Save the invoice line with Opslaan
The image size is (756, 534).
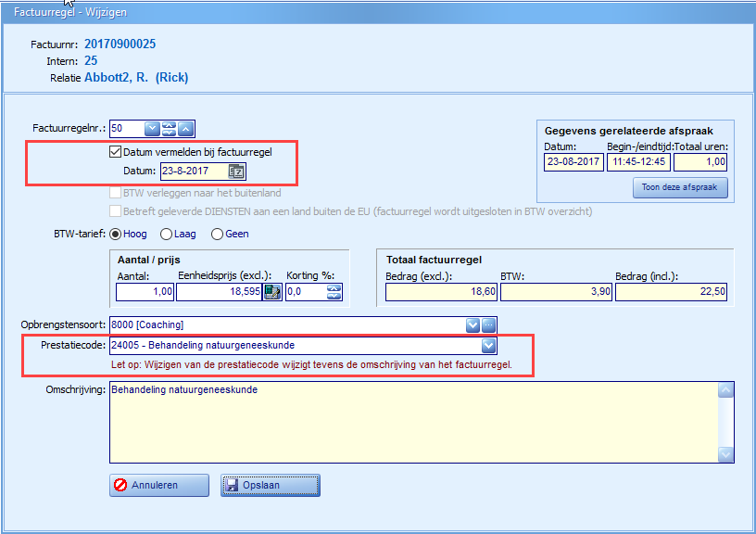click(270, 485)
